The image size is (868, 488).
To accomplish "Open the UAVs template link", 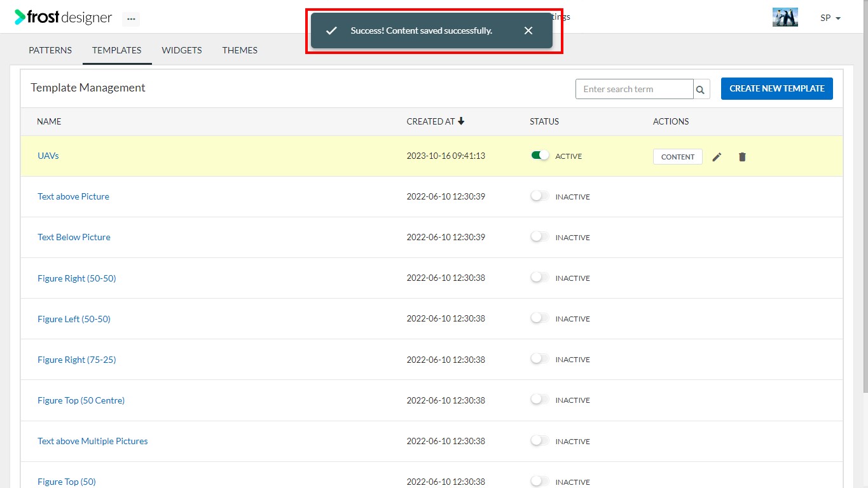I will 48,156.
